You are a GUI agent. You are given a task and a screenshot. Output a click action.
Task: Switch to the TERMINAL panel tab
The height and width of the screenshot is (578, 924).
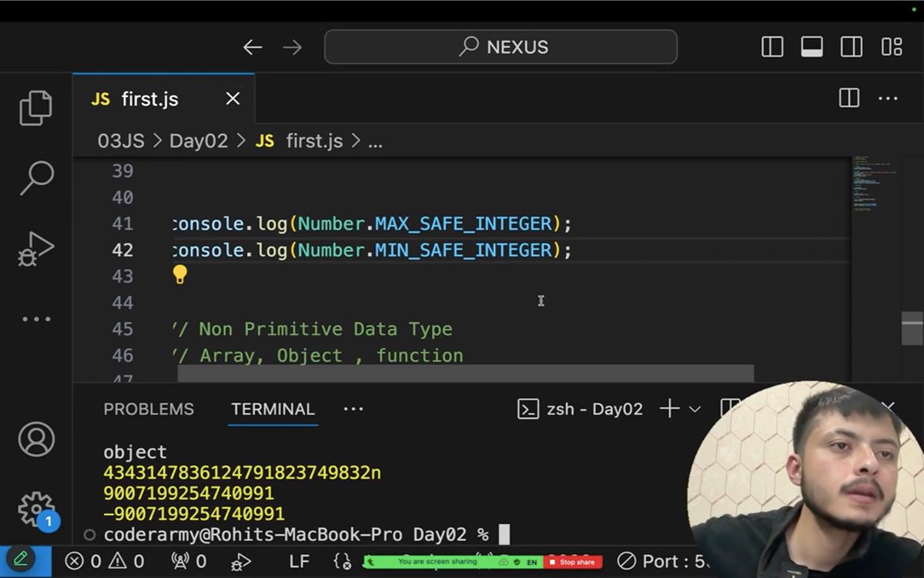pyautogui.click(x=273, y=409)
